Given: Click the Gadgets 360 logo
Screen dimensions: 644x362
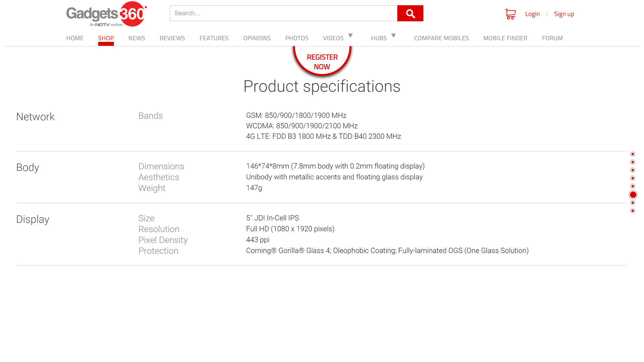Looking at the screenshot, I should [x=106, y=14].
